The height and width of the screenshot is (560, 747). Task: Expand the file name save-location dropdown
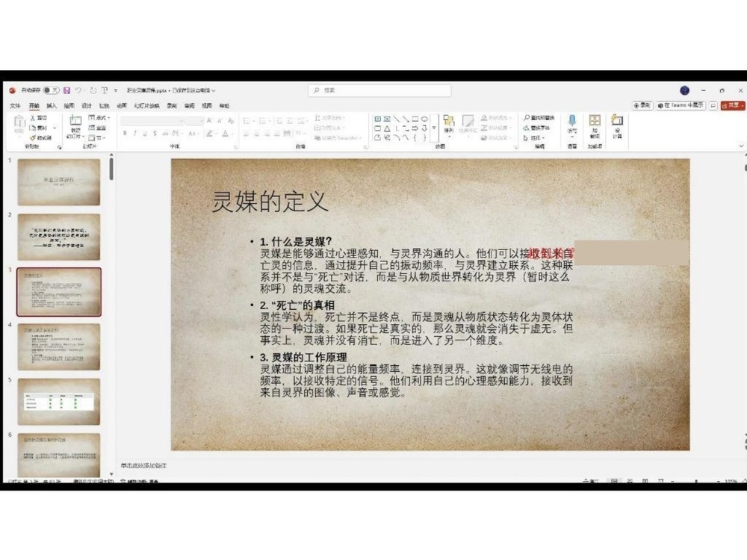(214, 90)
